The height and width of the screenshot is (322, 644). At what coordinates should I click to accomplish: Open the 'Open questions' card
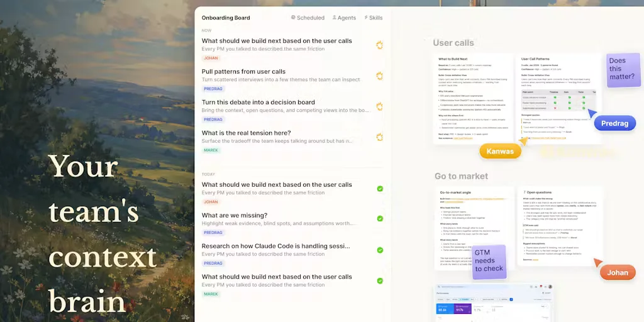560,226
